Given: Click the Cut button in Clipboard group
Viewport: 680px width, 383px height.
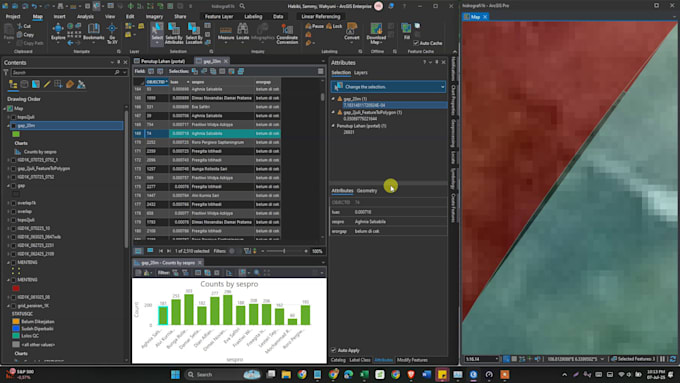Looking at the screenshot, I should [x=24, y=26].
